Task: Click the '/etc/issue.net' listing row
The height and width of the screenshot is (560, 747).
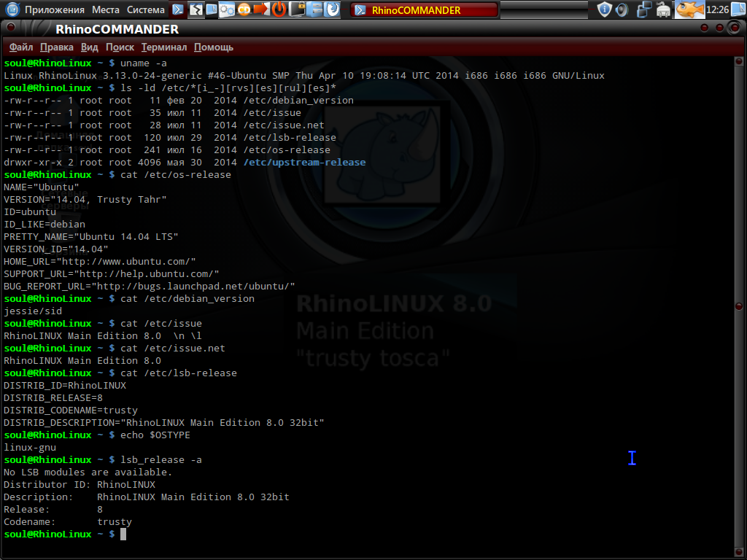Action: (164, 125)
